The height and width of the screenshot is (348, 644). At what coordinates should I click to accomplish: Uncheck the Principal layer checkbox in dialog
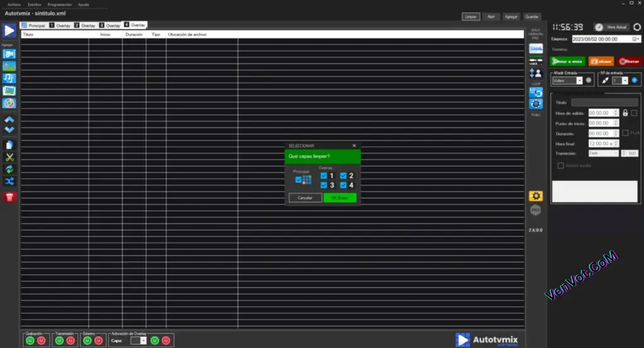click(x=299, y=180)
